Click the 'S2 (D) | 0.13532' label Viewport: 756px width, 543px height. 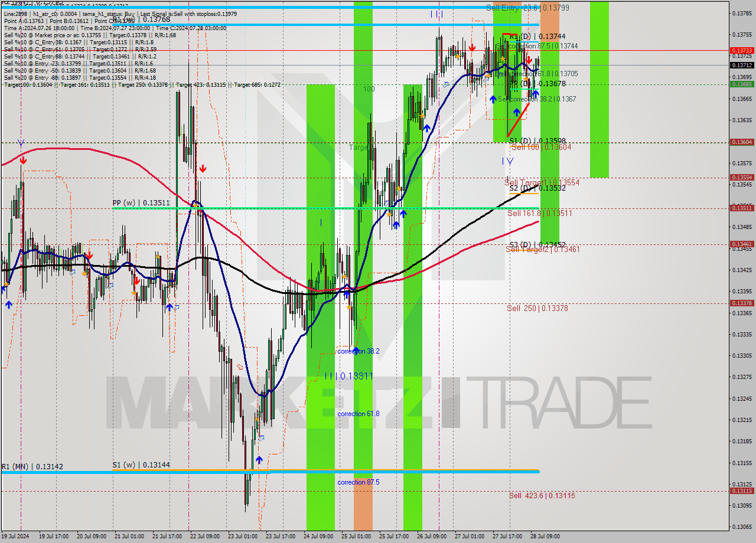coord(537,188)
